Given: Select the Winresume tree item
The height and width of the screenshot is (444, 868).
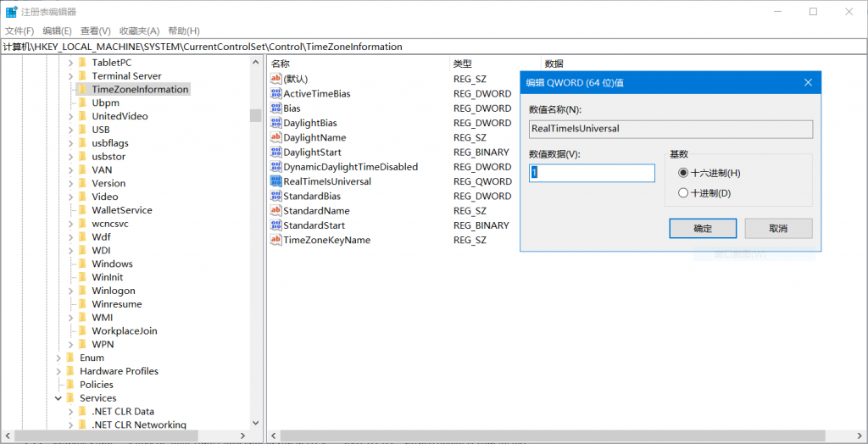Looking at the screenshot, I should pyautogui.click(x=117, y=304).
